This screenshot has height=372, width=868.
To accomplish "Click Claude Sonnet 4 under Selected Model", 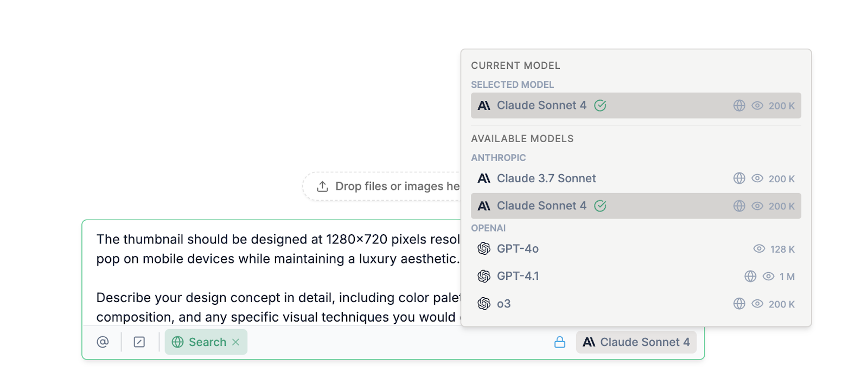I will (636, 106).
